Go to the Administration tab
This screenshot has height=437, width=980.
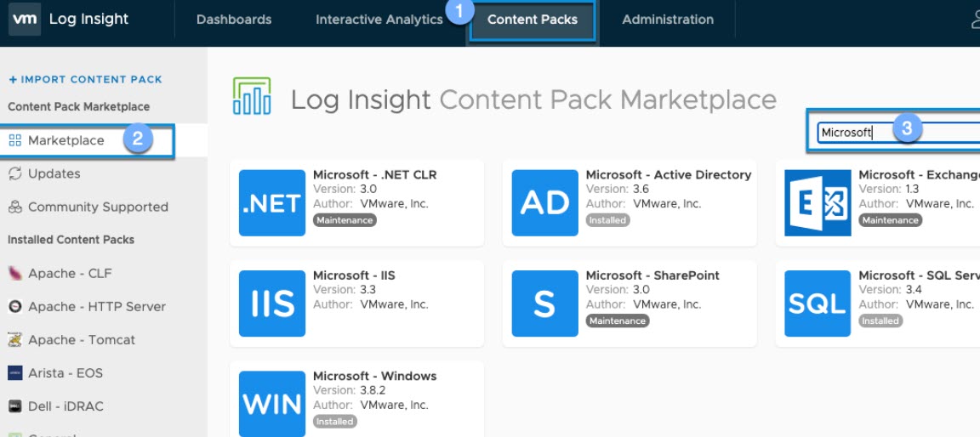point(668,20)
